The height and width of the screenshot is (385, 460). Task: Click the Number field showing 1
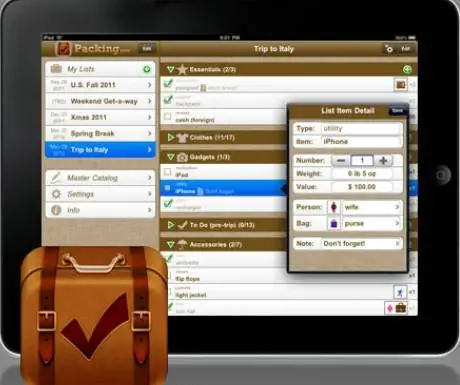click(362, 161)
